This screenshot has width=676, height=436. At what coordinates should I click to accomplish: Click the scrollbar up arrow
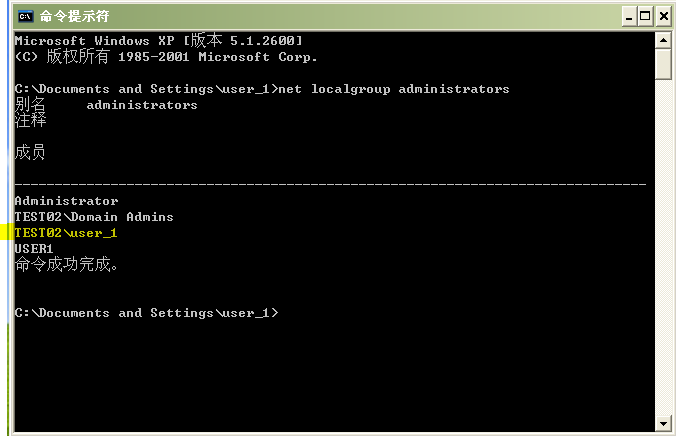click(663, 41)
